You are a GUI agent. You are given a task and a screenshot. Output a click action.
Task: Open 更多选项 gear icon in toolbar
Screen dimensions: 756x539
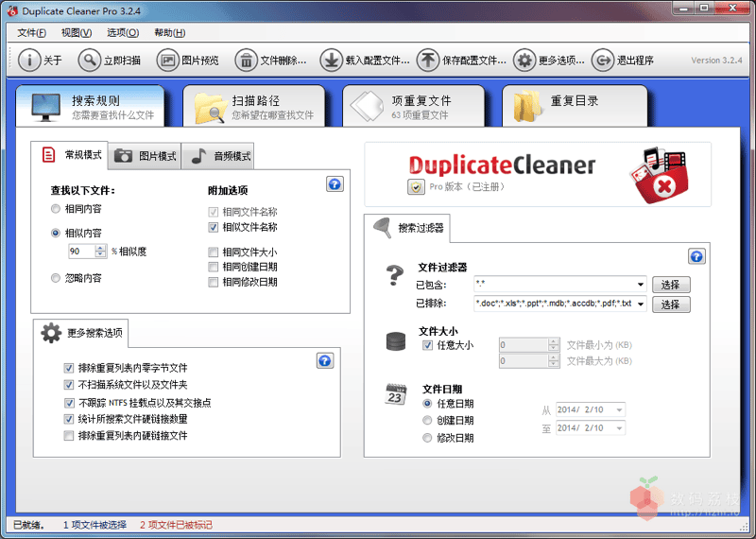(524, 61)
